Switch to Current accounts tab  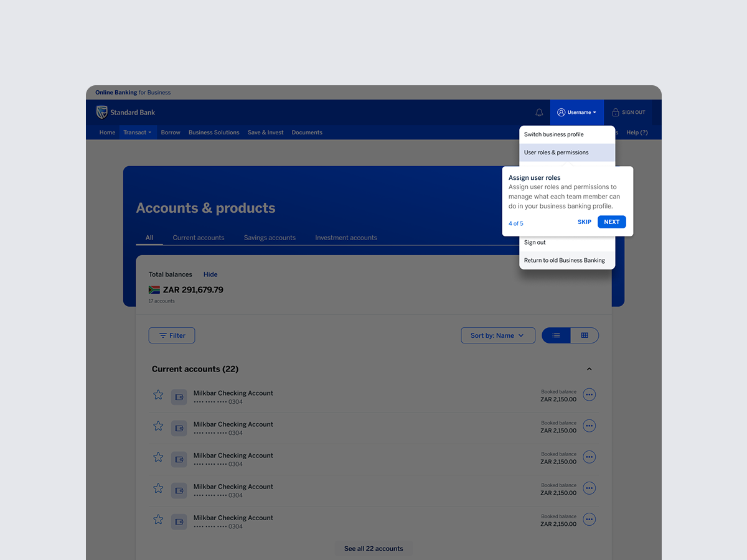click(199, 238)
